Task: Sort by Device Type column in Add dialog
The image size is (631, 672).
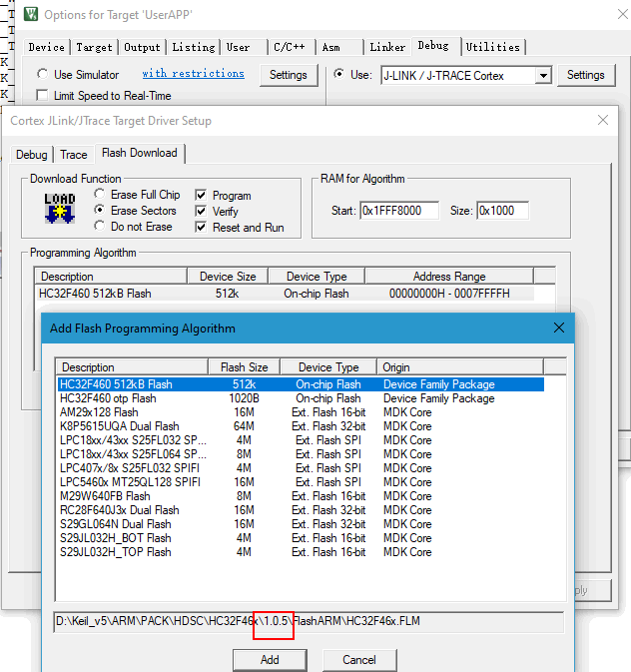Action: [x=328, y=367]
